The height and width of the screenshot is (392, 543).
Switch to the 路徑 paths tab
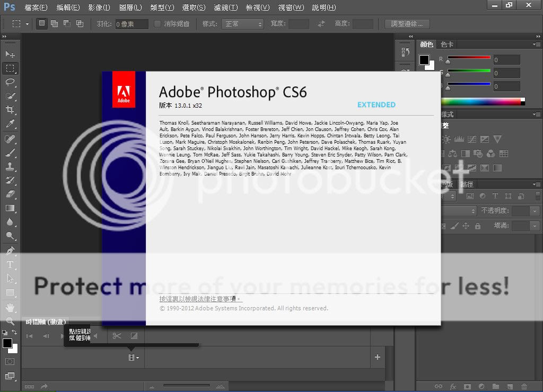[467, 184]
